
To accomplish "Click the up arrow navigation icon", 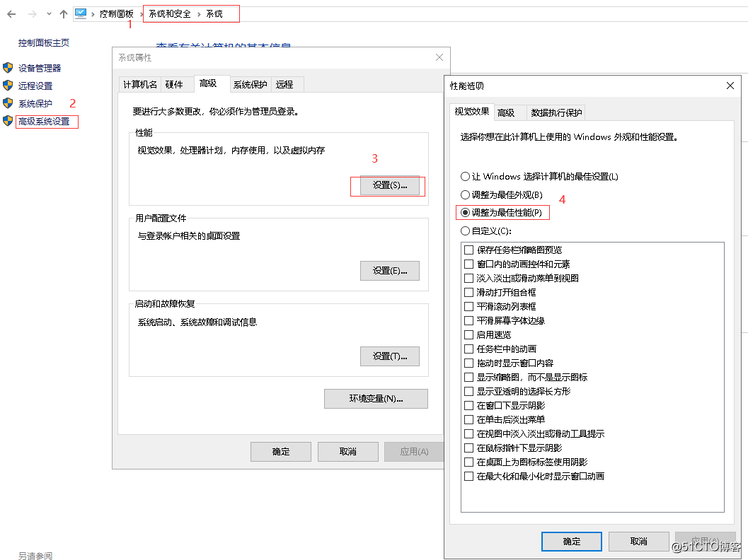I will click(x=64, y=14).
